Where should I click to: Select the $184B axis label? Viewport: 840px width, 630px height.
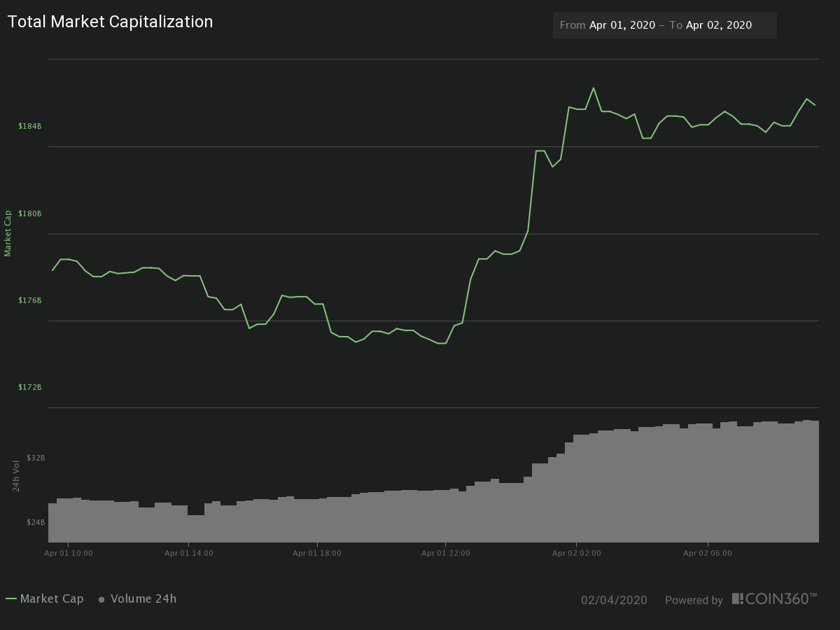[x=30, y=126]
